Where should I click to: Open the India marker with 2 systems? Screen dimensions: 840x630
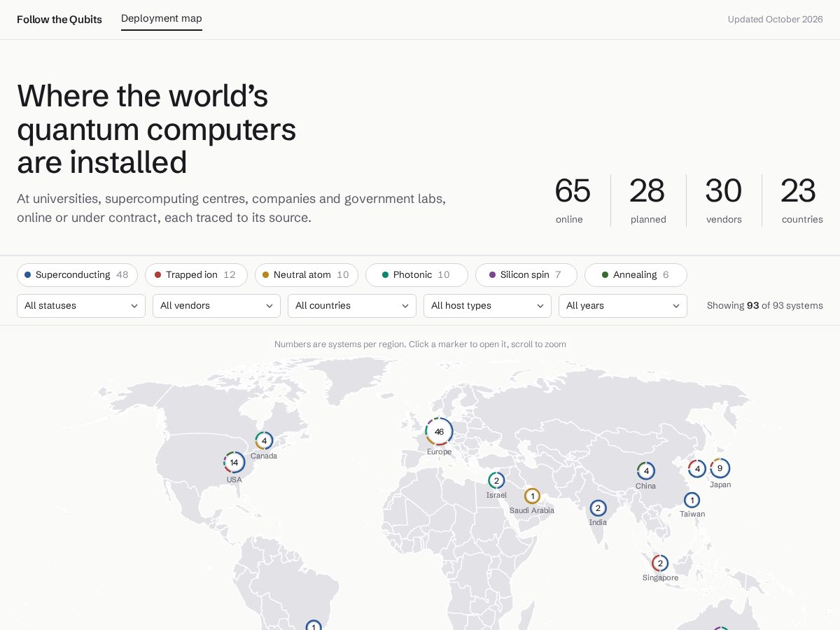pos(598,508)
